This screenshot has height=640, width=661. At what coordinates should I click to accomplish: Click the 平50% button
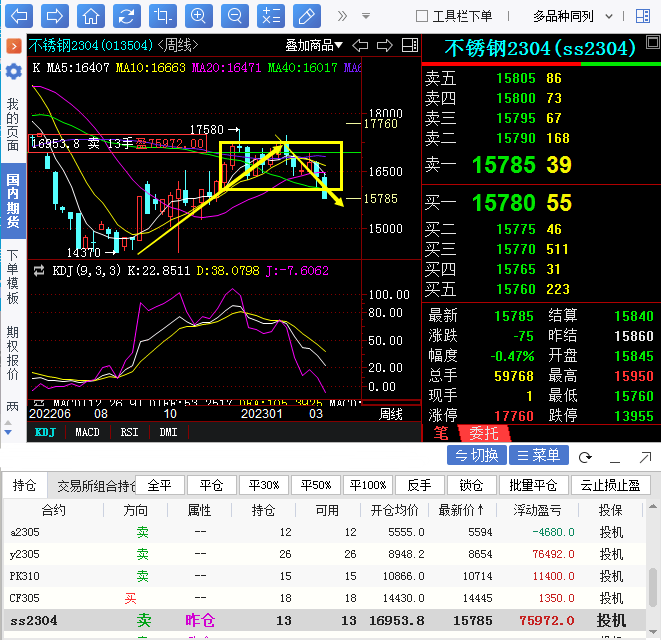(x=316, y=485)
